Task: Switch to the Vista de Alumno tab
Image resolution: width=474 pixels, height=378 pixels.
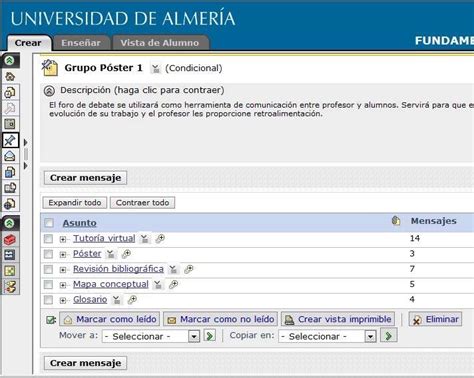Action: tap(160, 43)
